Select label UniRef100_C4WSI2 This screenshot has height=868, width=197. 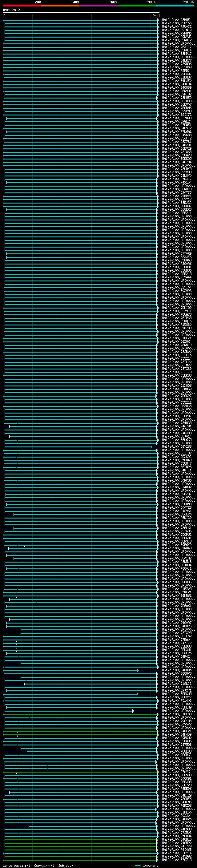pos(176,128)
